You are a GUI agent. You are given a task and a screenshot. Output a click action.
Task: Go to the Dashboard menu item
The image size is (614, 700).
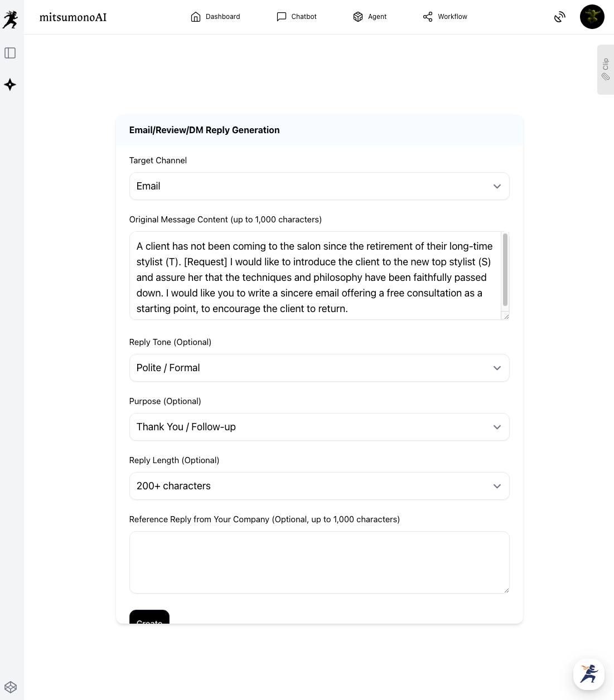pyautogui.click(x=215, y=17)
